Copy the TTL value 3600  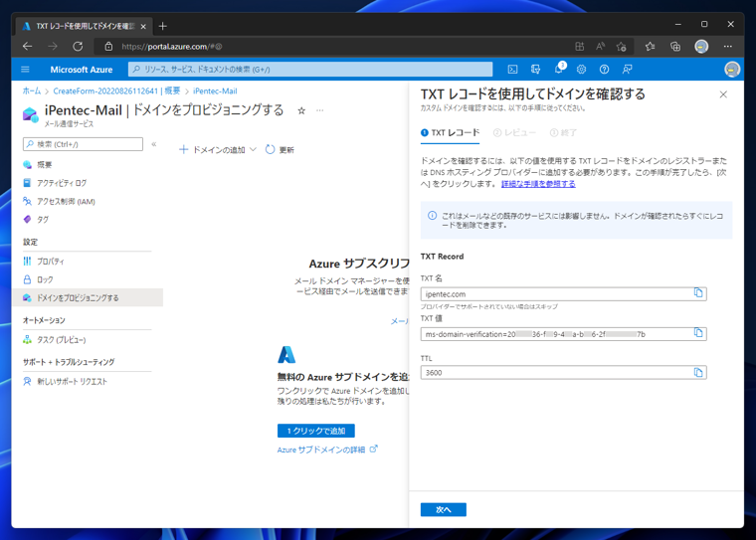coord(697,372)
